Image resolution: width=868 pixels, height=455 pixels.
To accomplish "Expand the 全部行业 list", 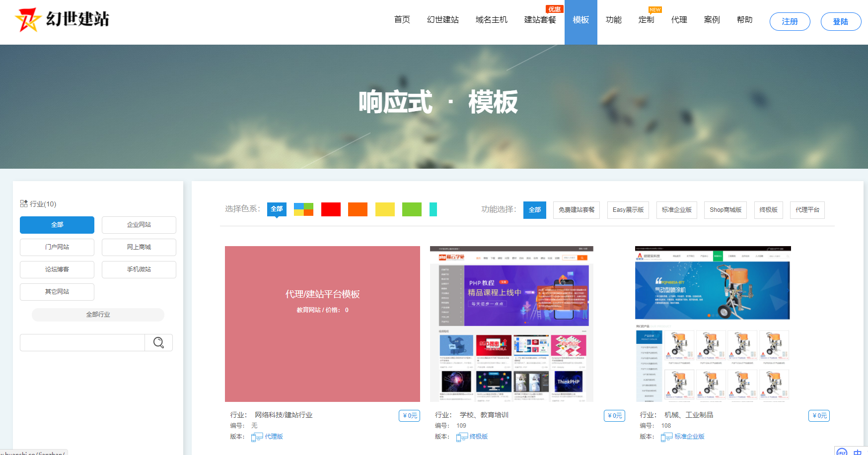I will point(98,315).
